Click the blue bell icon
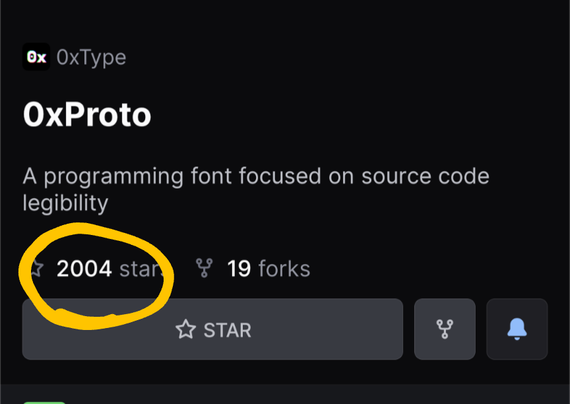Screen dimensions: 570x404 coord(517,329)
